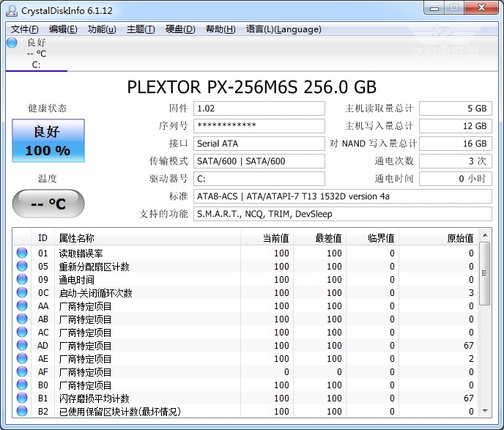Click status orb for attribute AA
This screenshot has height=430, width=504.
[x=22, y=305]
